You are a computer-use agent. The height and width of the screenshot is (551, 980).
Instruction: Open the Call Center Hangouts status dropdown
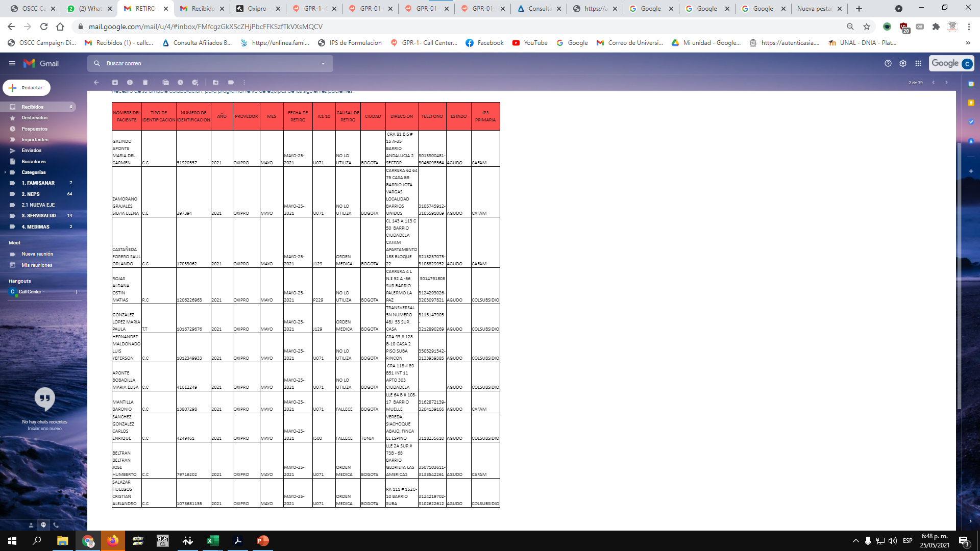coord(44,292)
